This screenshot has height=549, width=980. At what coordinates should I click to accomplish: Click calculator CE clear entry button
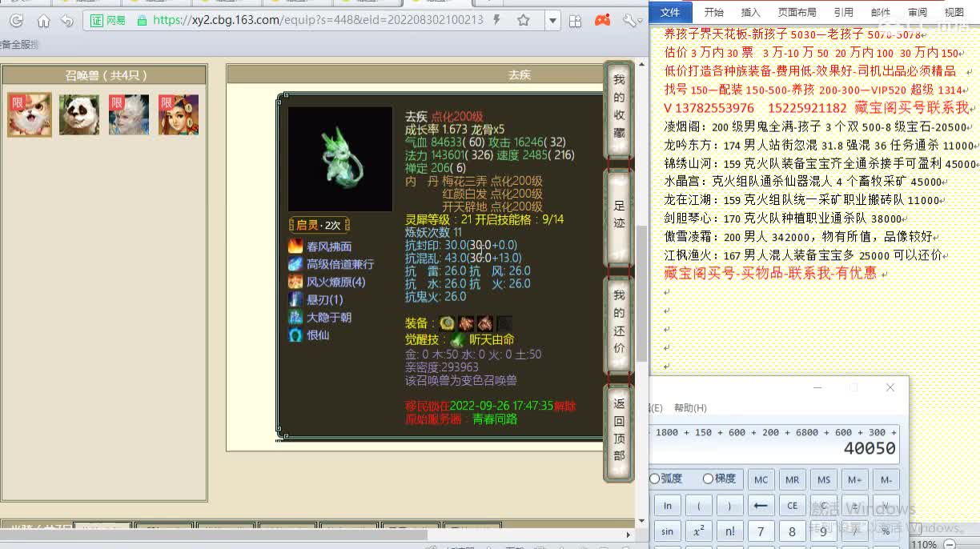click(792, 506)
